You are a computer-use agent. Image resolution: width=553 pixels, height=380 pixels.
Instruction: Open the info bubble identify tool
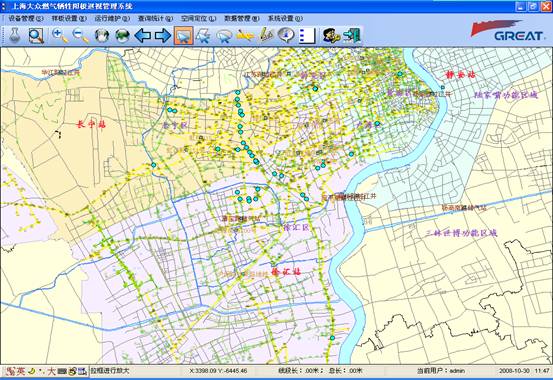[286, 35]
